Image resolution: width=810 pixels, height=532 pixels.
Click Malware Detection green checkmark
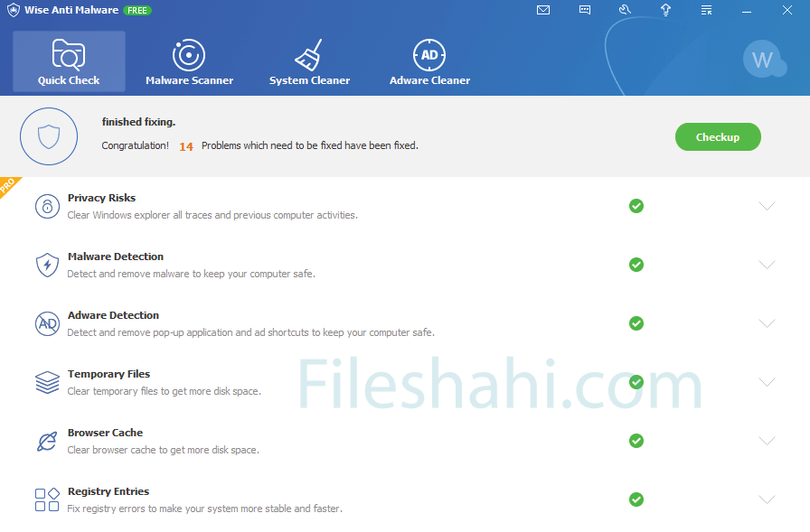pyautogui.click(x=636, y=265)
